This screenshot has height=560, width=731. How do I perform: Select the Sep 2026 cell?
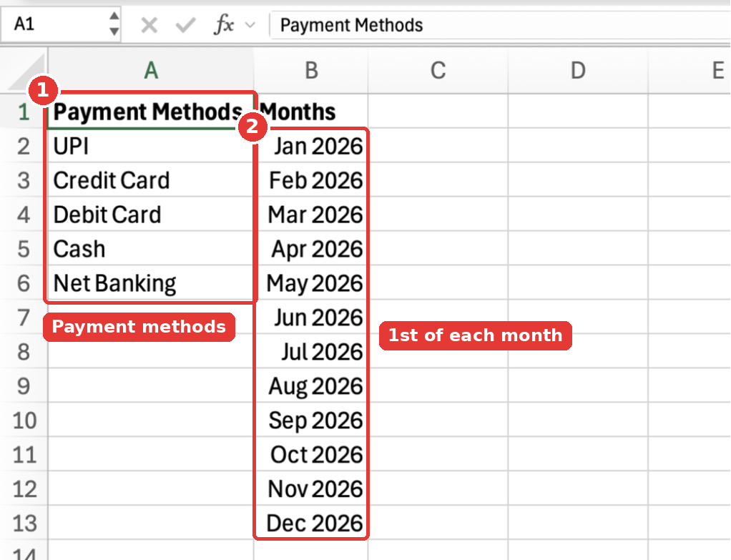(x=311, y=420)
